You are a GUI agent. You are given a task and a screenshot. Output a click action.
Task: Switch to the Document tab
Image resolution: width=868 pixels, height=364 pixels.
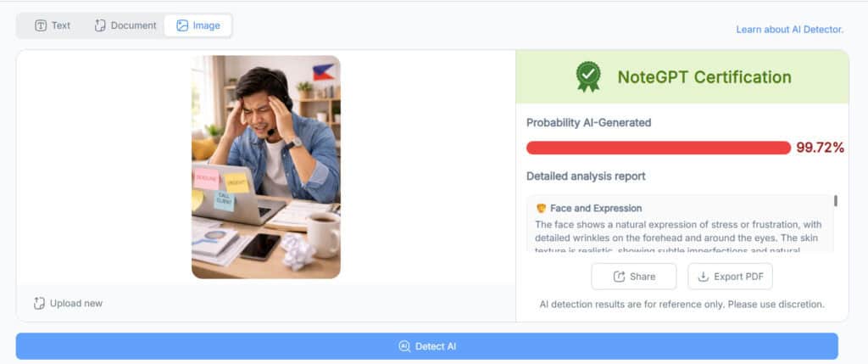coord(125,25)
